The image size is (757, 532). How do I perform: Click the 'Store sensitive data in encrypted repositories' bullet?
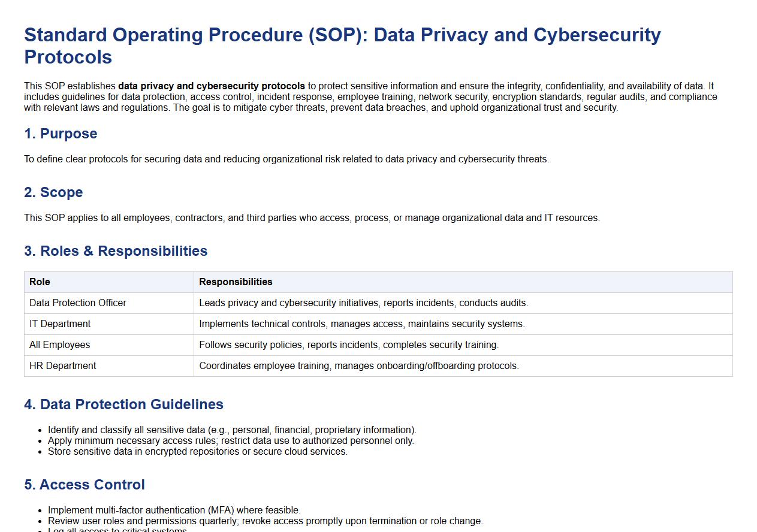pos(198,452)
